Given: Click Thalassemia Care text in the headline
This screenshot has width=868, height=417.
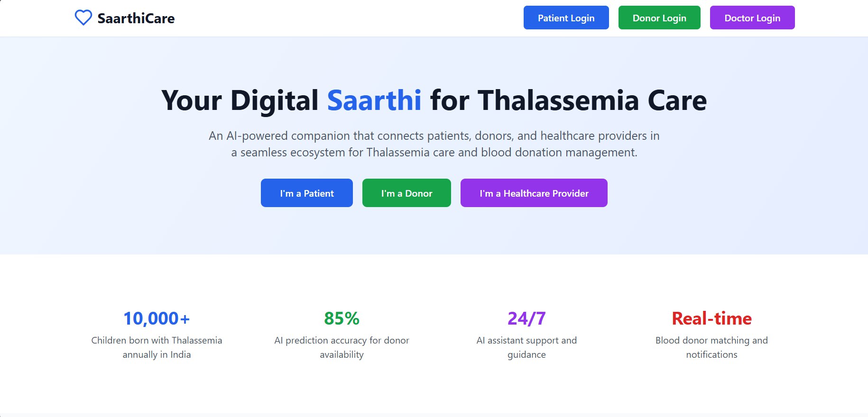Looking at the screenshot, I should pos(592,100).
